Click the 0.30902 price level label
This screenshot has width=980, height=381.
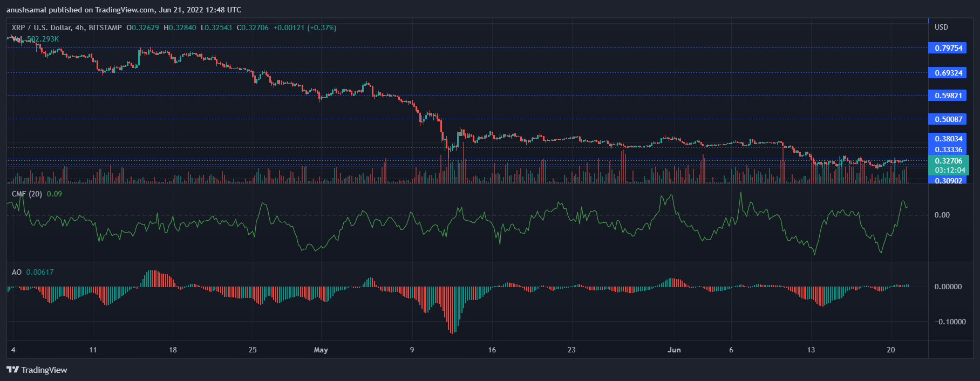(948, 181)
